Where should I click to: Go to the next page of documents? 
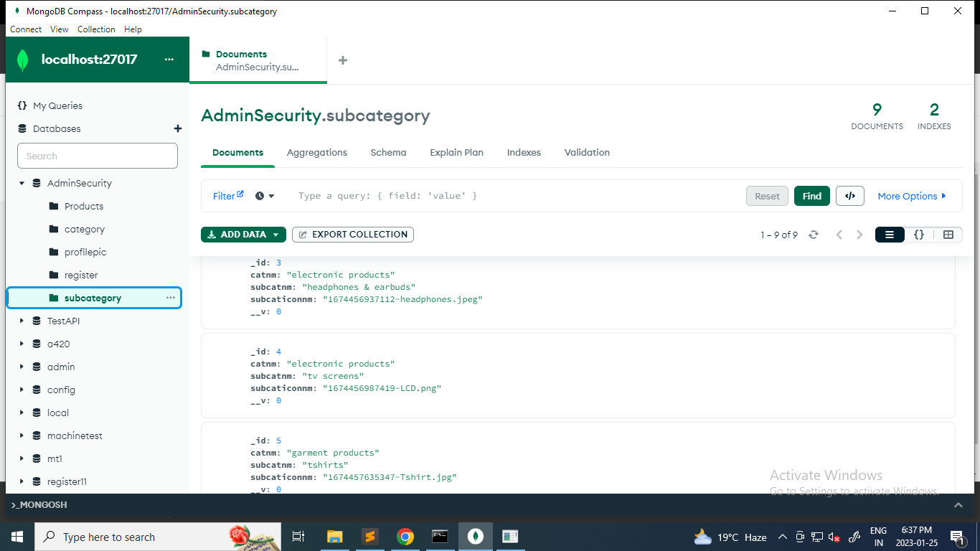(859, 235)
